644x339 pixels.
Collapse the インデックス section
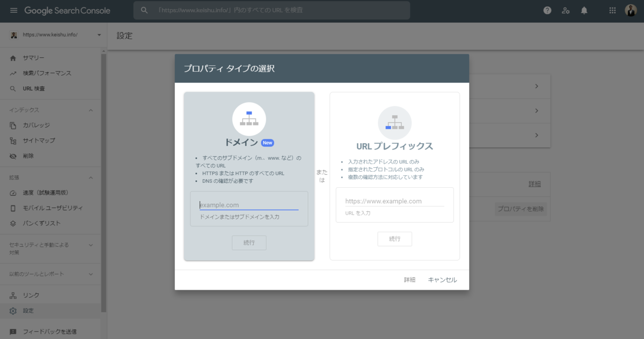click(91, 110)
